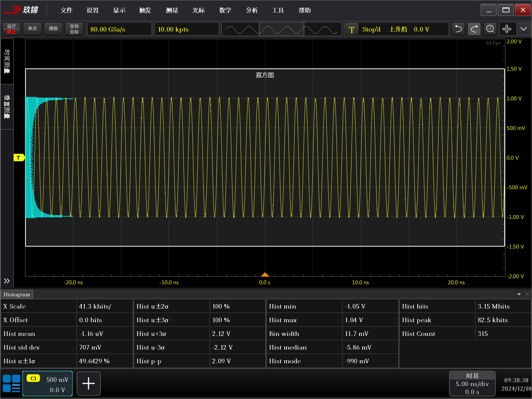
Task: Open the vertical measurement side tab
Action: 7,107
